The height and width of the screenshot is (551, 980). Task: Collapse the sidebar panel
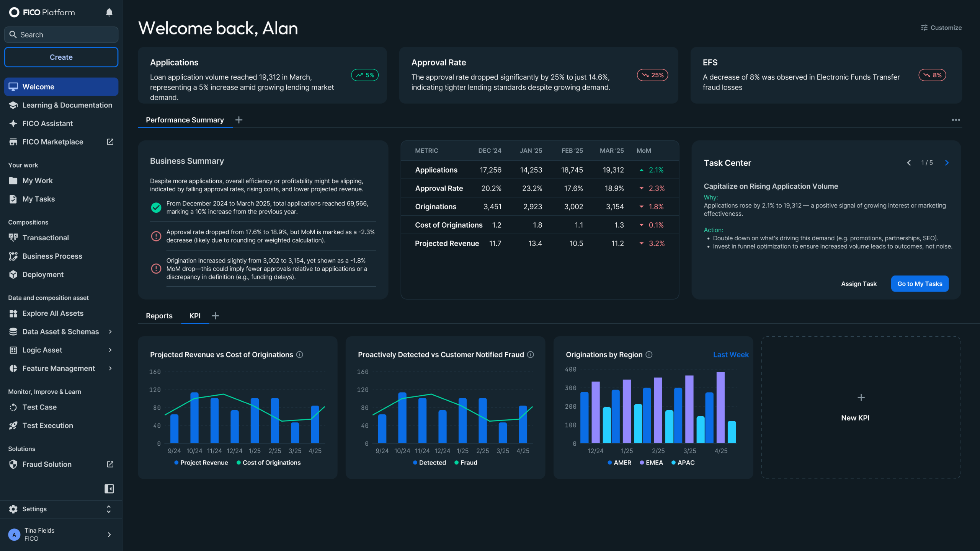[109, 489]
